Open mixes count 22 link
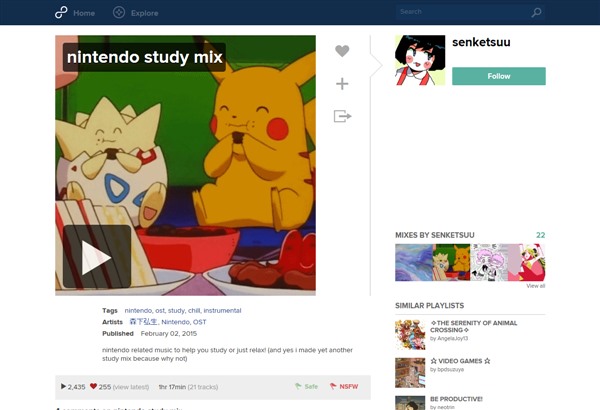 [x=540, y=235]
